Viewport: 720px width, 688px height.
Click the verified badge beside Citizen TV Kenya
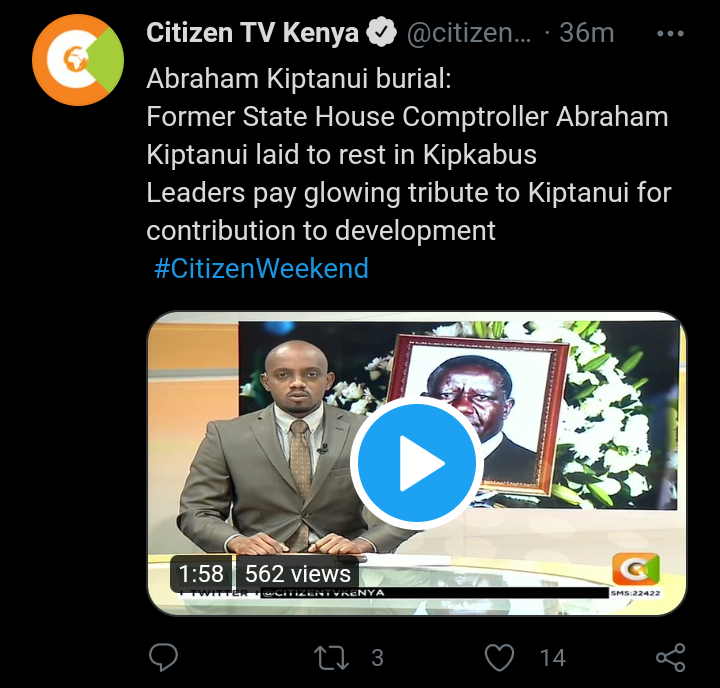381,33
